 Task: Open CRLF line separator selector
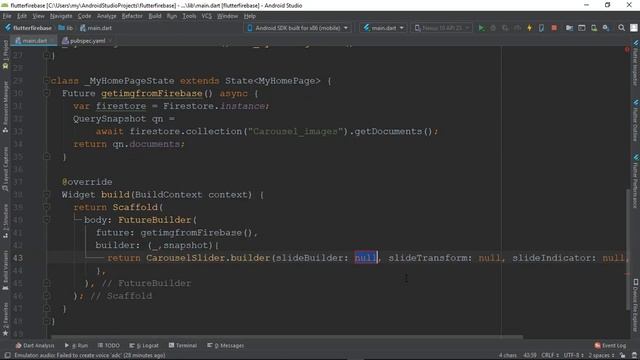click(x=549, y=356)
